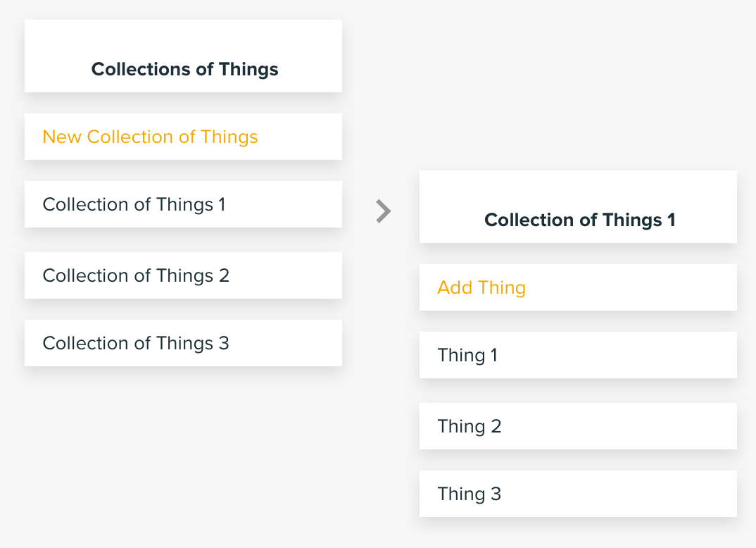The width and height of the screenshot is (756, 548).
Task: Pick the first Thing card under Add Thing
Action: [x=578, y=355]
